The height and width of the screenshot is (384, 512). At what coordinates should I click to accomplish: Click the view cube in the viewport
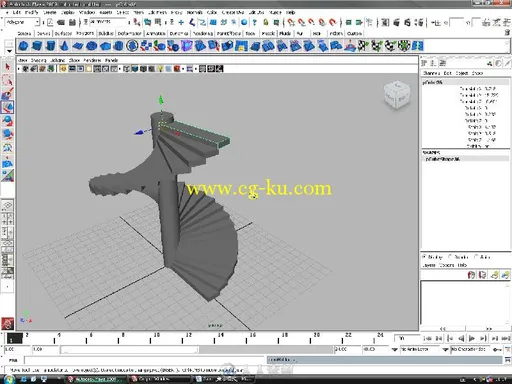coord(396,95)
